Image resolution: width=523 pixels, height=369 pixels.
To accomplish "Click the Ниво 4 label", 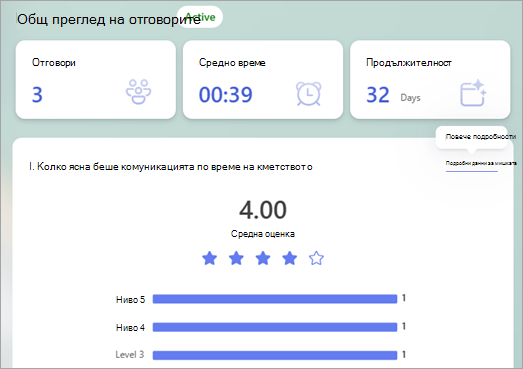I will (130, 328).
